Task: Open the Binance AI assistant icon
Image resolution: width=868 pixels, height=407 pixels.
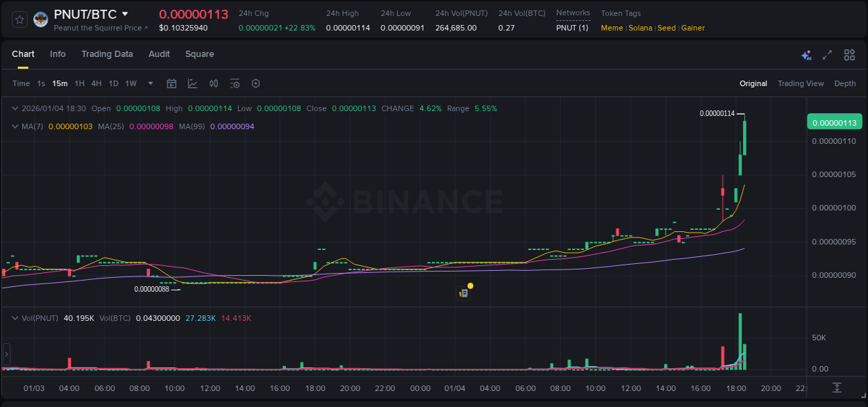Action: click(x=806, y=54)
